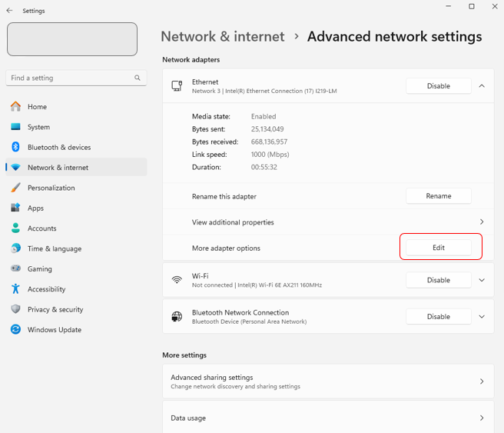504x433 pixels.
Task: Edit more adapter options
Action: tap(438, 248)
